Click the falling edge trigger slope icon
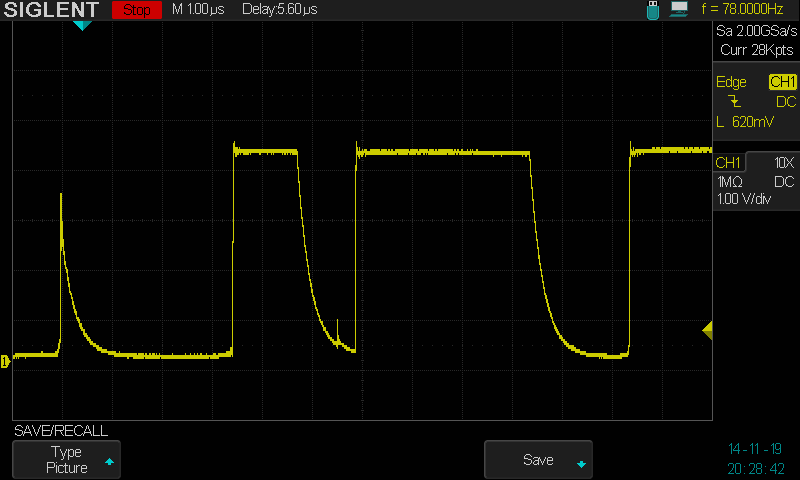This screenshot has height=480, width=800. 736,102
